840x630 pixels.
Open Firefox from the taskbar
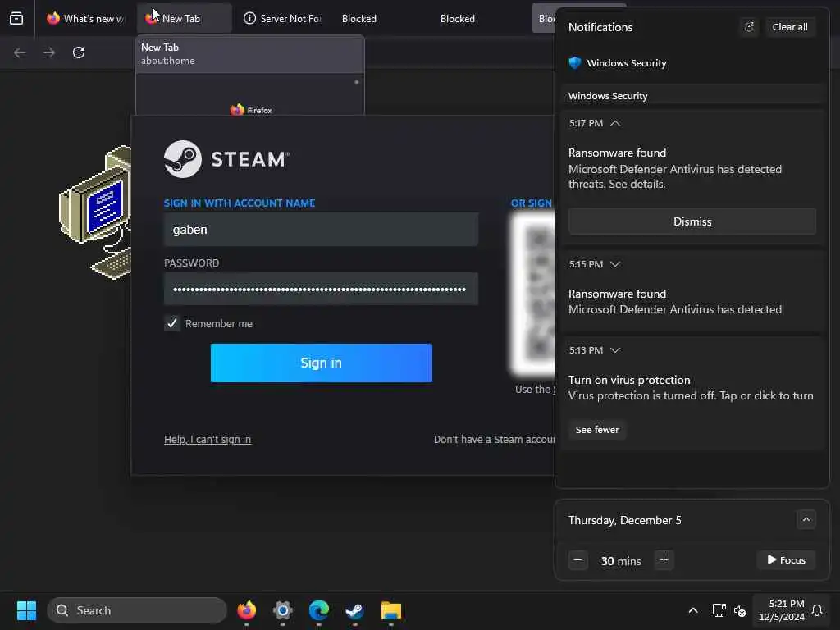[246, 610]
